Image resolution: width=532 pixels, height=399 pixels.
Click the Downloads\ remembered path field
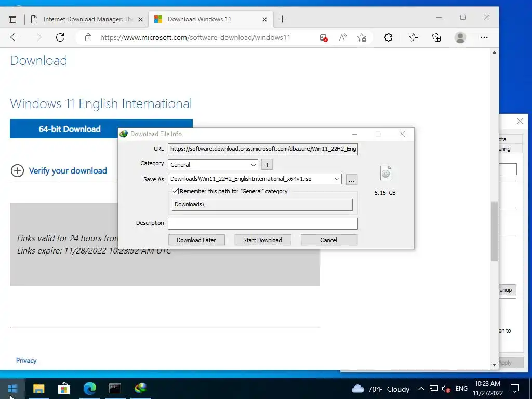tap(262, 205)
